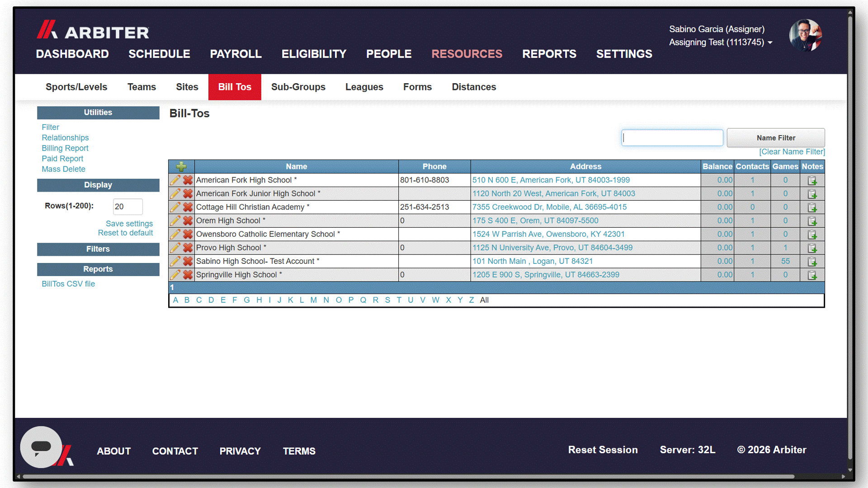Open the Filter utility link
This screenshot has width=868, height=488.
pyautogui.click(x=50, y=127)
